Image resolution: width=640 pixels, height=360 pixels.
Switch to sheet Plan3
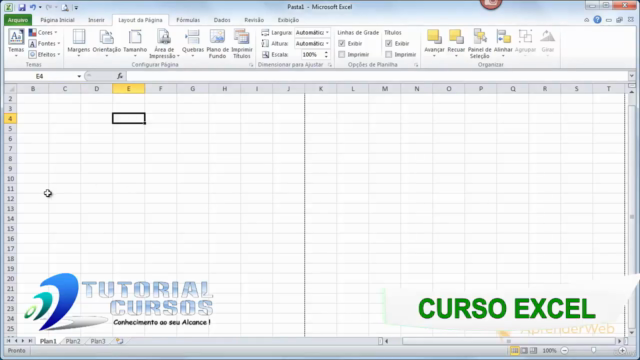pos(98,341)
